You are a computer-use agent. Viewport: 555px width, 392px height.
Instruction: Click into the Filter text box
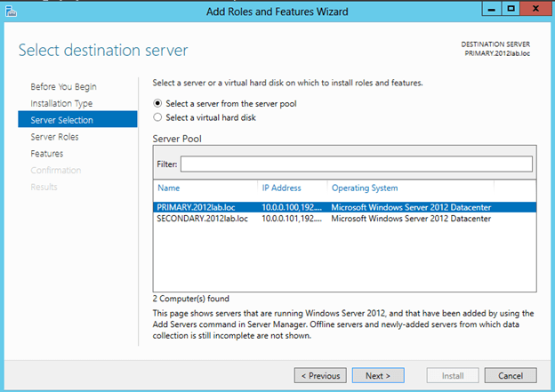(x=356, y=164)
